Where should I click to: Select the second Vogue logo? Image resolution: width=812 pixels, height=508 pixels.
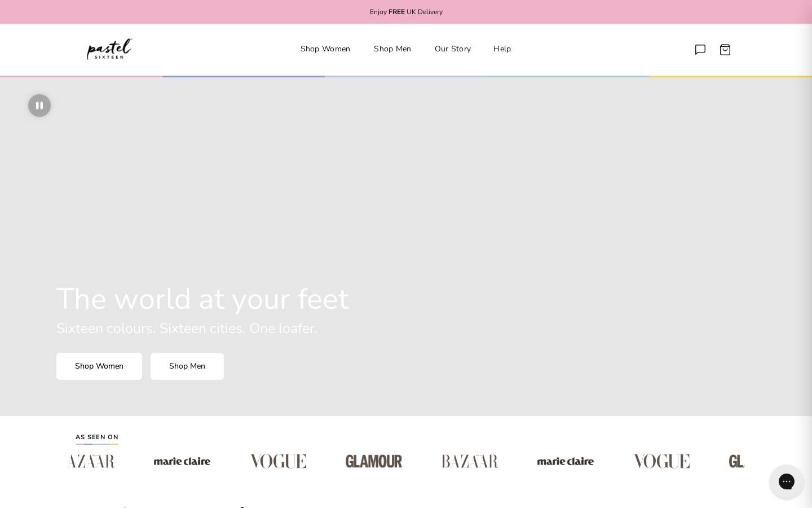tap(661, 461)
